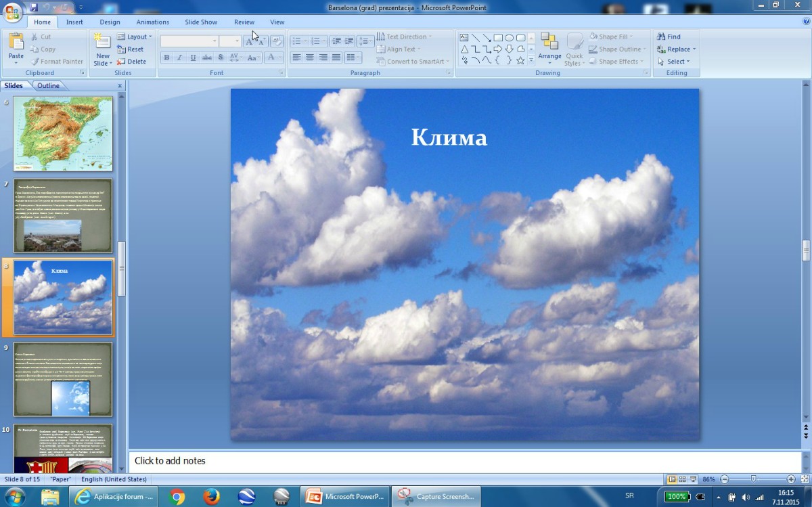
Task: Open the Layout dropdown
Action: [x=135, y=37]
